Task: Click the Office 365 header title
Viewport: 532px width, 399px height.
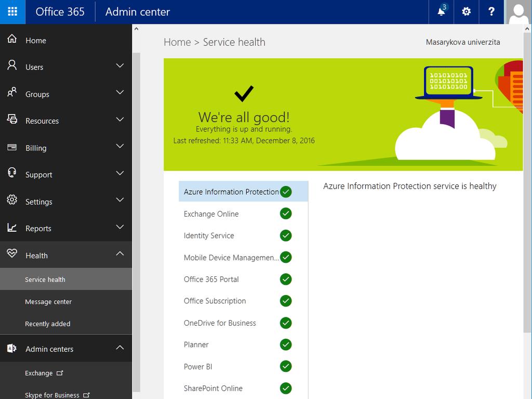Action: pyautogui.click(x=60, y=12)
